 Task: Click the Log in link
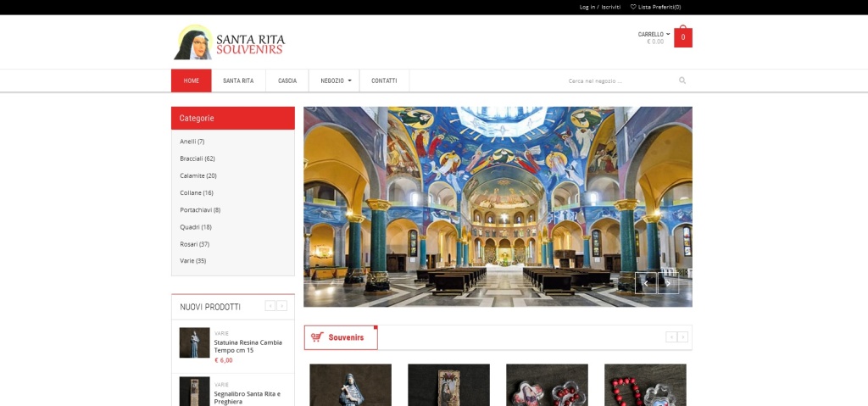pyautogui.click(x=587, y=7)
